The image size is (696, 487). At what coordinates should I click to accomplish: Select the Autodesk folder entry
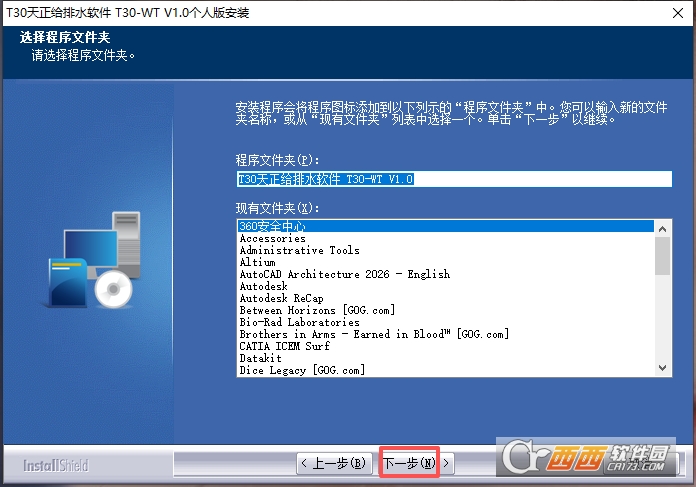(x=446, y=286)
